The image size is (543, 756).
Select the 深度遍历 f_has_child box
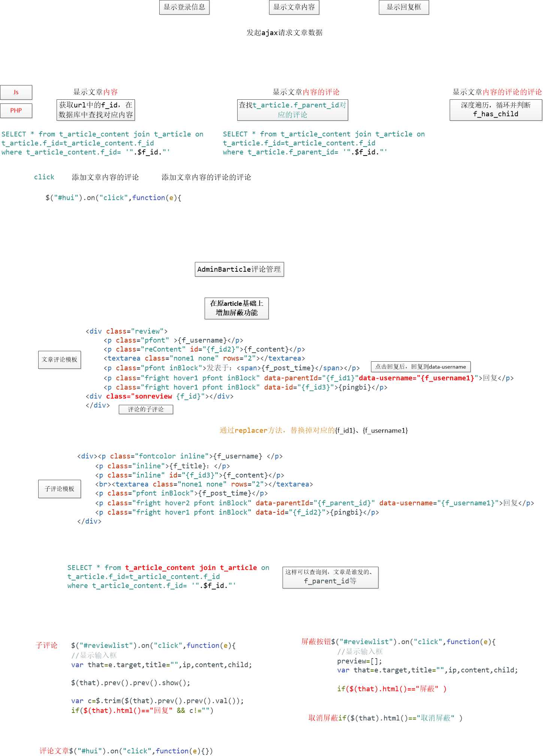(x=496, y=110)
